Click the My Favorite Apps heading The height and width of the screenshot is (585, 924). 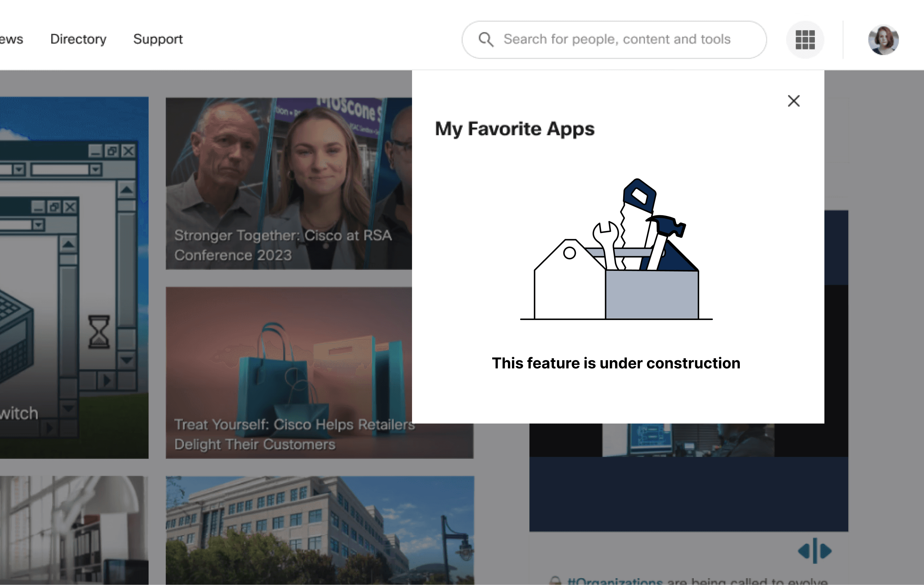514,129
